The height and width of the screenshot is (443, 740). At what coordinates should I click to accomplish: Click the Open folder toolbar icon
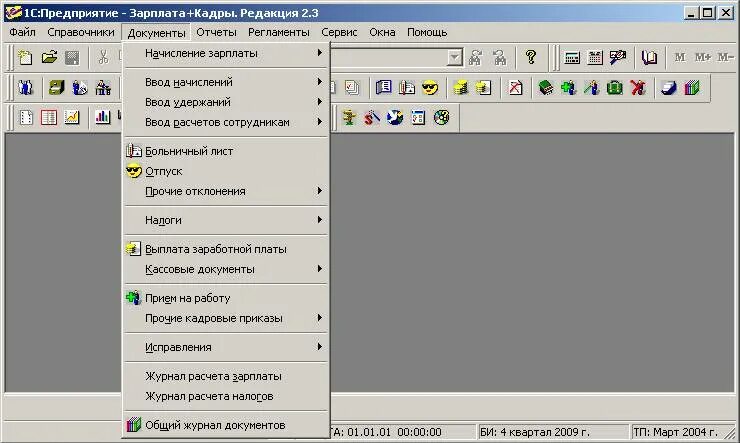(49, 58)
